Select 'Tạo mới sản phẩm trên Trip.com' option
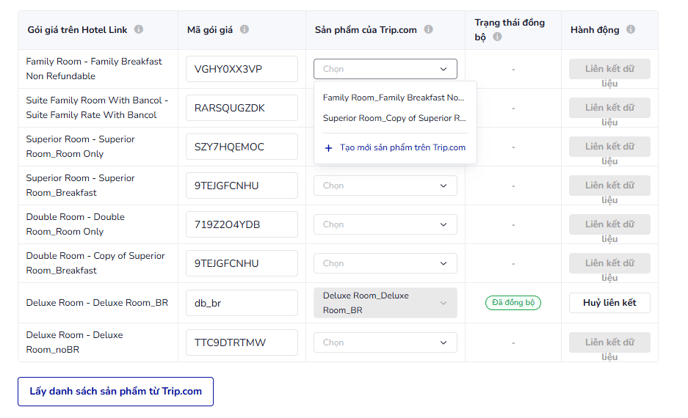This screenshot has width=688, height=418. click(x=402, y=148)
